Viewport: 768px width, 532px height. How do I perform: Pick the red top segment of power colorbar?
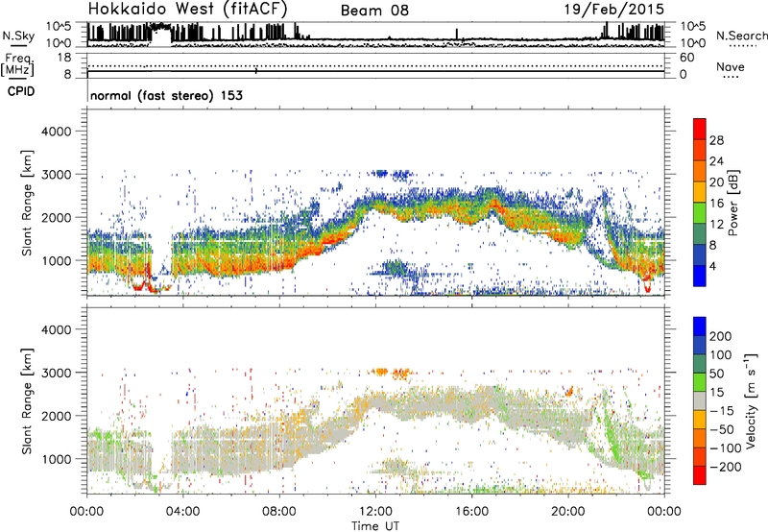(700, 129)
